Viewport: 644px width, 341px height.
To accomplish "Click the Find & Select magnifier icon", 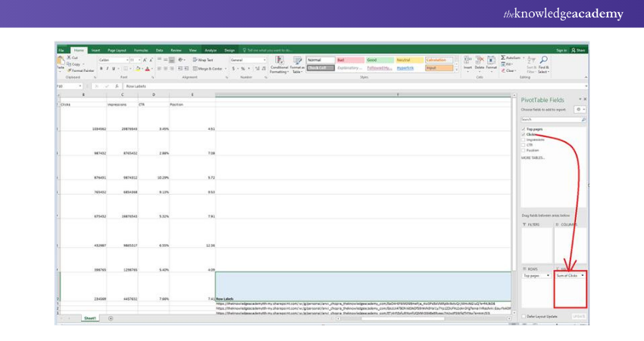I will (x=543, y=61).
